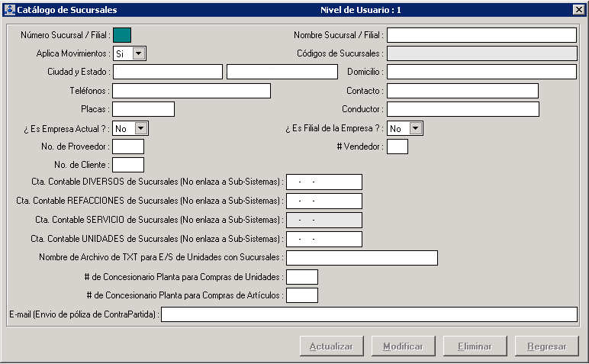This screenshot has width=589, height=364.
Task: Open the Aplica Movimientos dropdown
Action: 138,53
